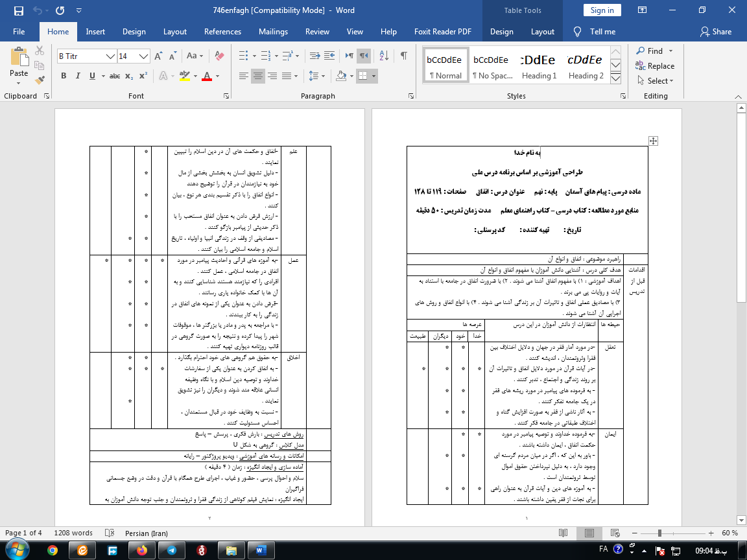Switch to the Mailings tab
Screen dimensions: 747x560
pos(273,32)
